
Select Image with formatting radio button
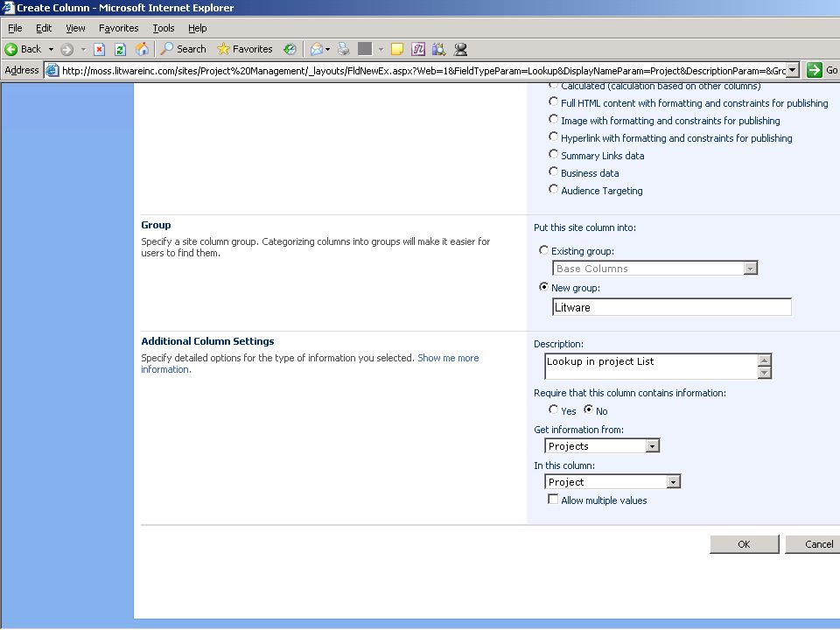tap(553, 120)
